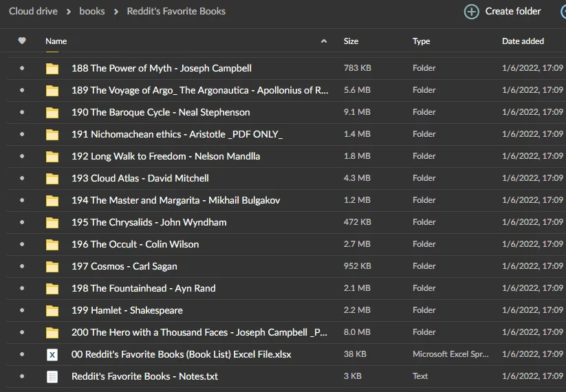566x392 pixels.
Task: Click the sort direction arrow in Name column
Action: click(x=324, y=41)
